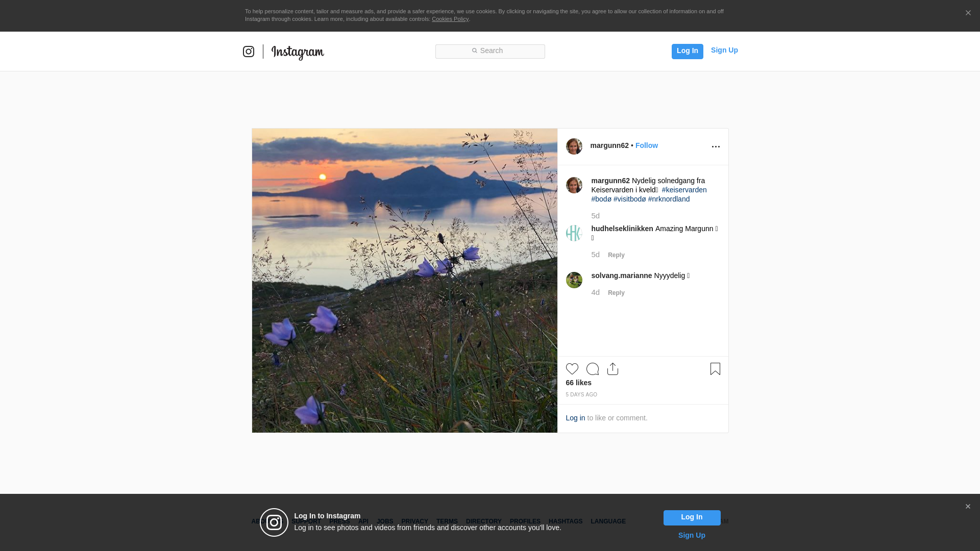Dismiss the cookie notice banner
980x551 pixels.
968,13
